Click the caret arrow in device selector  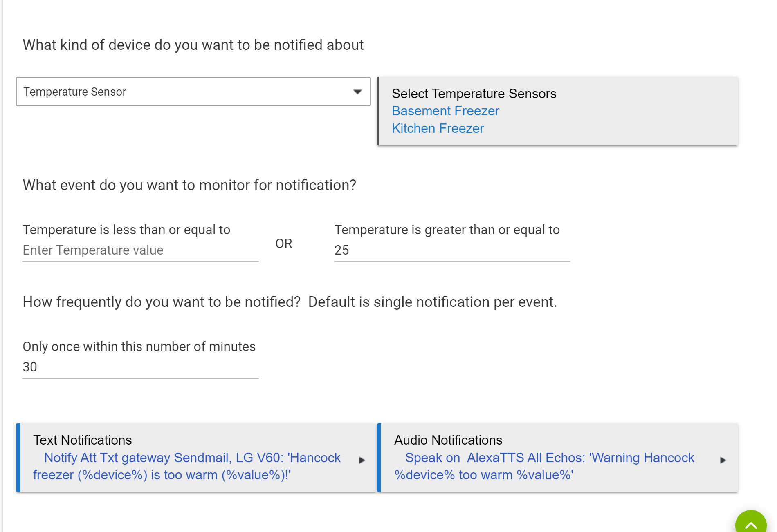point(357,92)
